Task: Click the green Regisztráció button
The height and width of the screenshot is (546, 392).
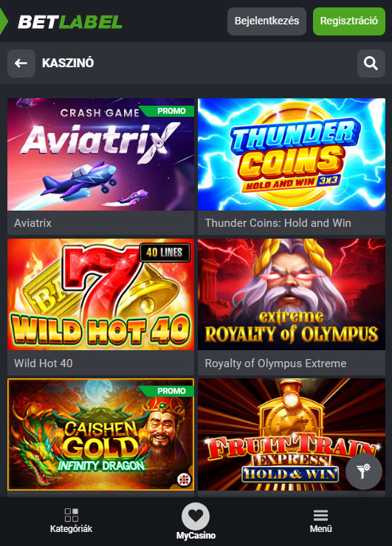Action: 349,21
